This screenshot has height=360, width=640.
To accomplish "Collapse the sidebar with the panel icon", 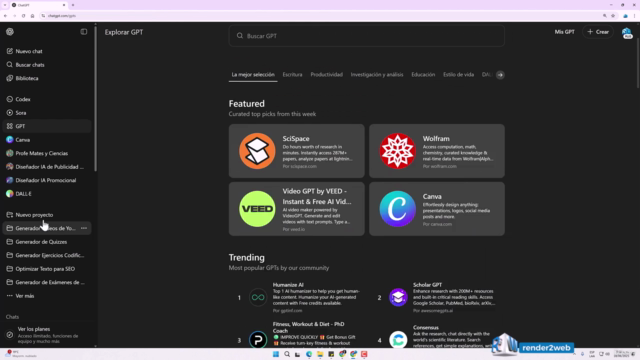I will [x=84, y=32].
